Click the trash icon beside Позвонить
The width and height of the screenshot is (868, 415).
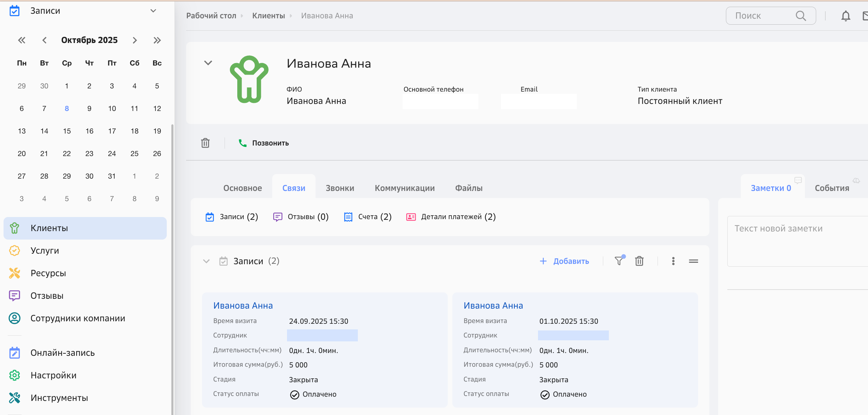(205, 143)
